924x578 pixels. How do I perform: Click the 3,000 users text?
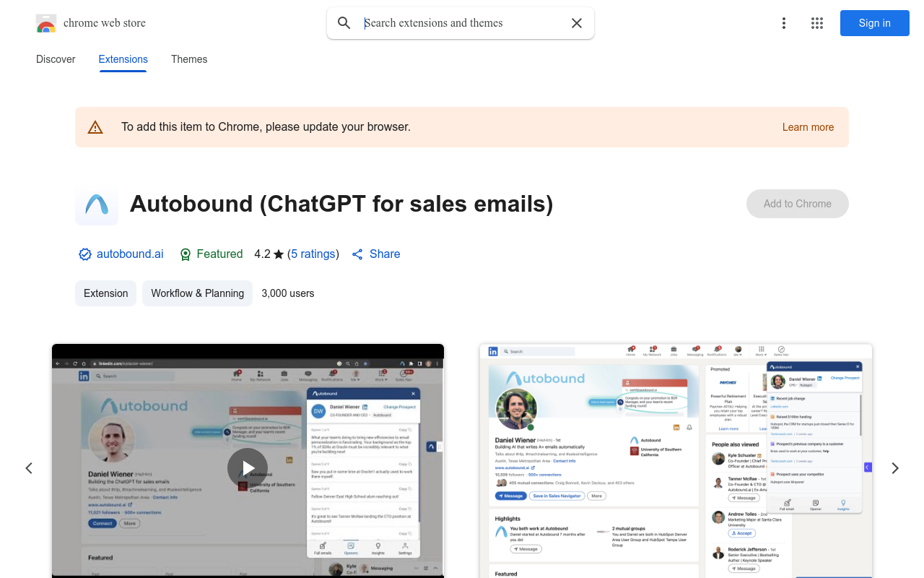[288, 293]
